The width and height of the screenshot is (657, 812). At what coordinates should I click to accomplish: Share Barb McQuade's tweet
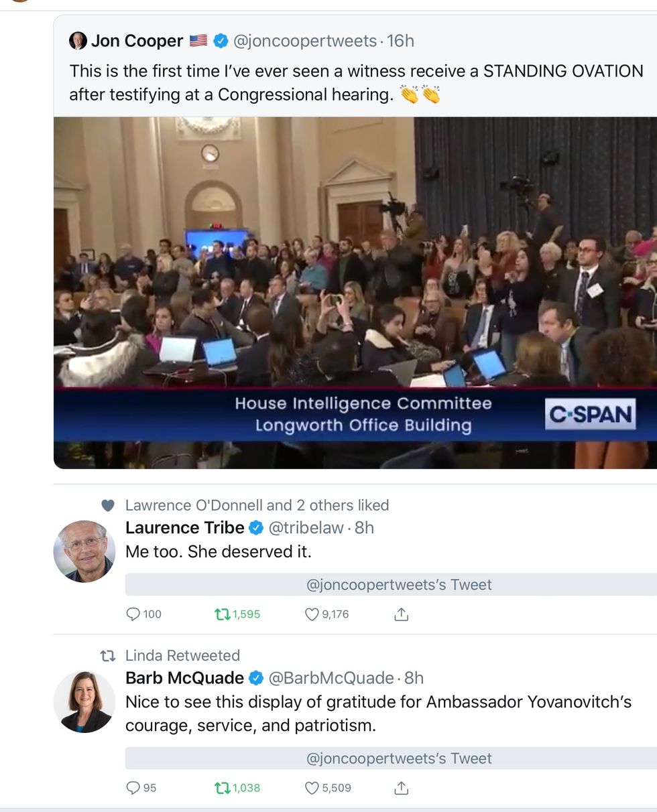401,788
